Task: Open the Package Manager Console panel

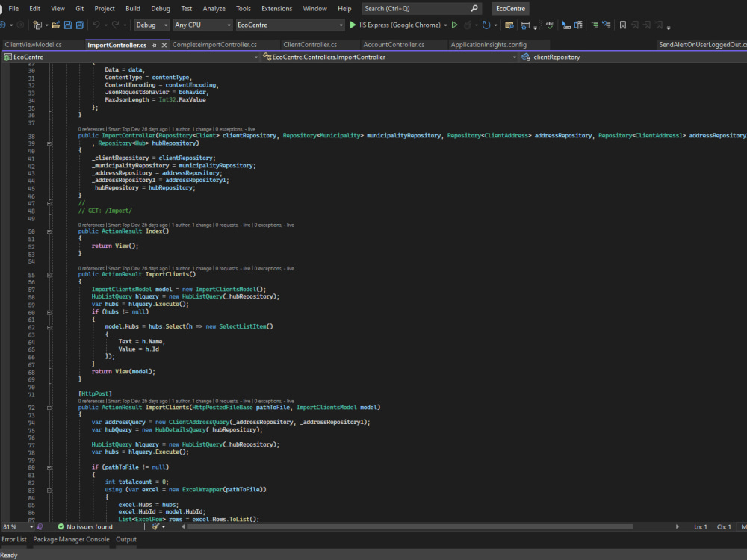Action: pos(71,539)
